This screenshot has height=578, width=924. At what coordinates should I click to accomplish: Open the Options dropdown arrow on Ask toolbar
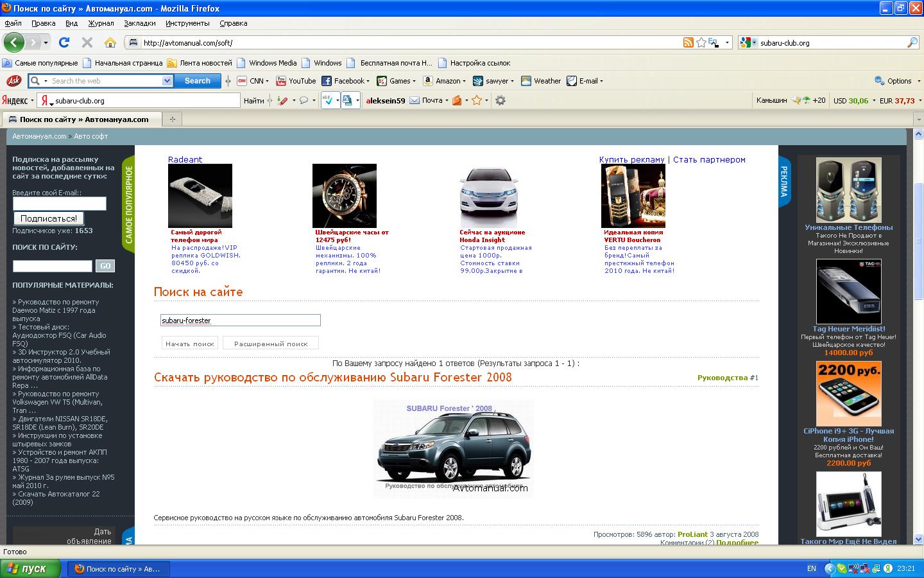tap(918, 82)
